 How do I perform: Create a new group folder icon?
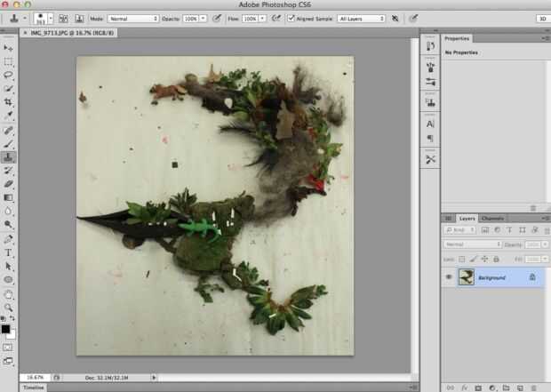click(506, 388)
